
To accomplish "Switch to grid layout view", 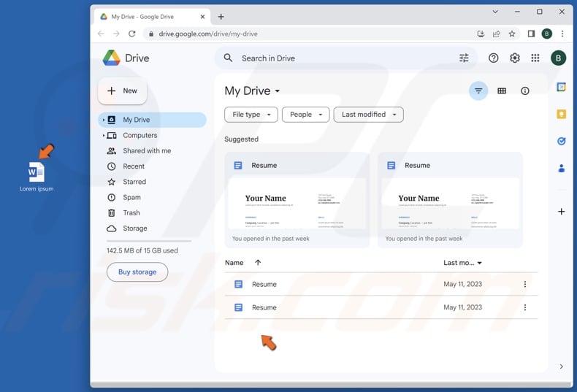I will click(x=502, y=91).
